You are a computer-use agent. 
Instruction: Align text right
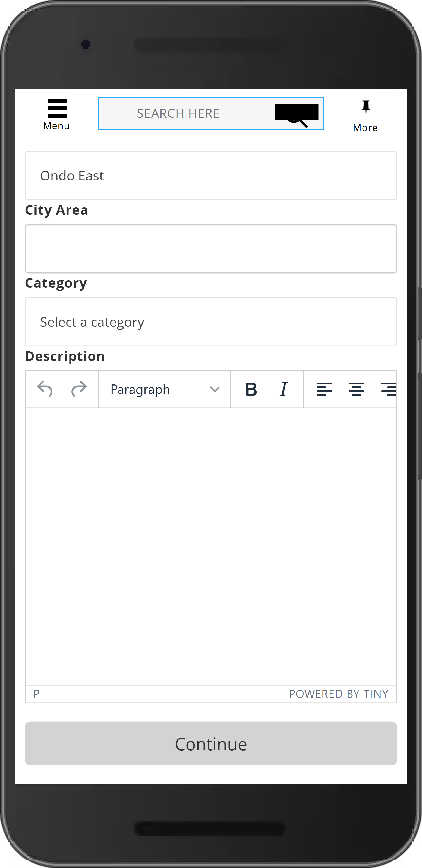[x=389, y=389]
